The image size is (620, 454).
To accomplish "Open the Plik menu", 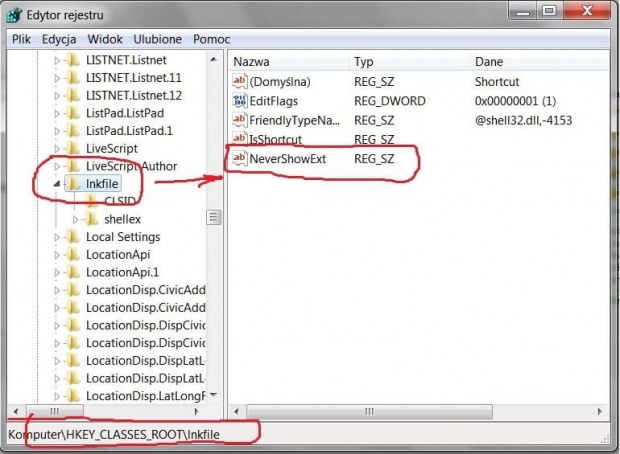I will pos(21,39).
